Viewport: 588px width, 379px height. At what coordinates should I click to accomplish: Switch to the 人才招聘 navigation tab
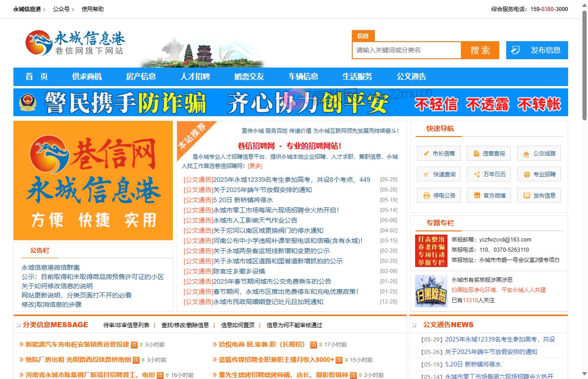195,77
